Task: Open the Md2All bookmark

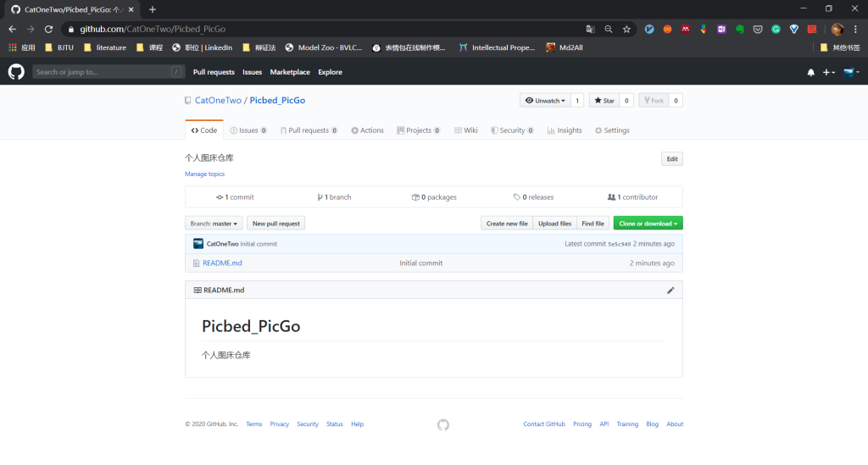Action: [565, 47]
